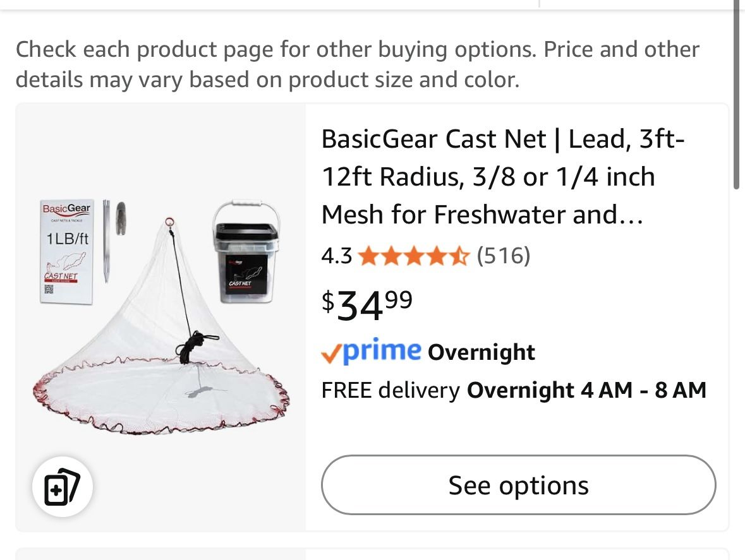This screenshot has width=745, height=560.
Task: Tap the next product card below
Action: [372, 554]
